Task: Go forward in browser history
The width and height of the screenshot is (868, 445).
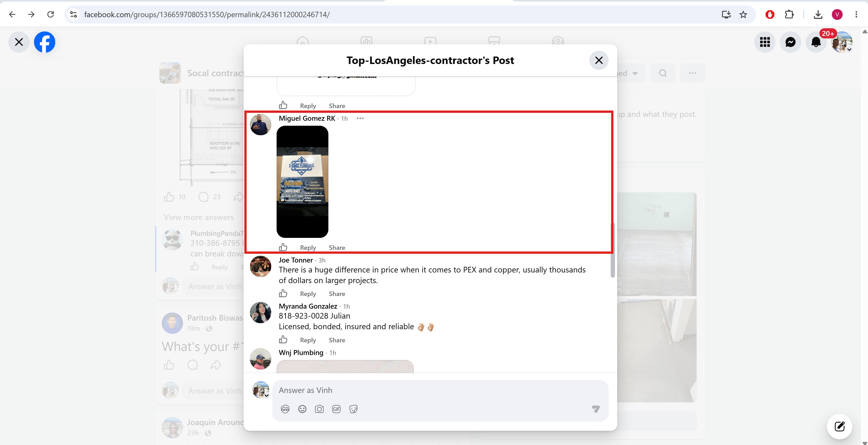Action: pos(31,14)
